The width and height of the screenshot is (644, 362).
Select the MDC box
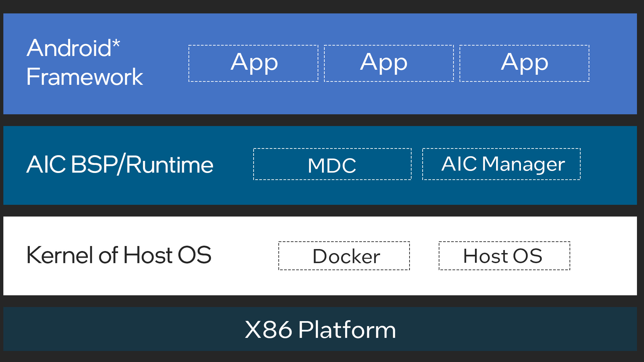coord(332,164)
